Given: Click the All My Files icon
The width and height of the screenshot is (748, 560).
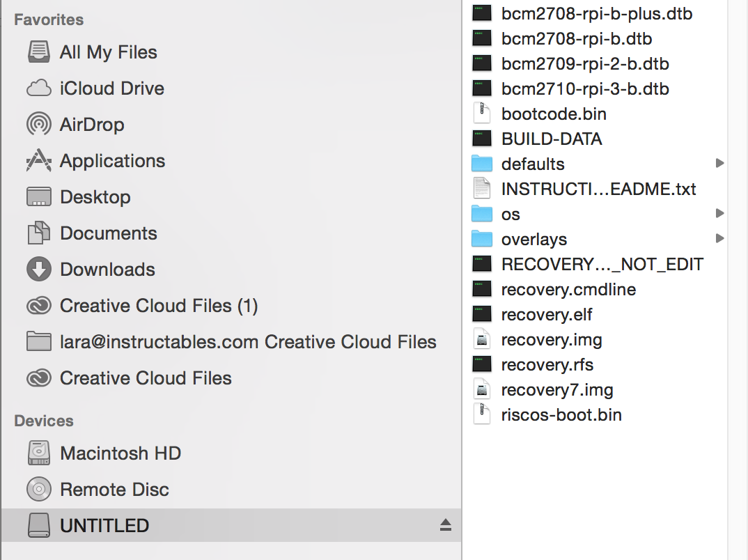Looking at the screenshot, I should (x=39, y=52).
